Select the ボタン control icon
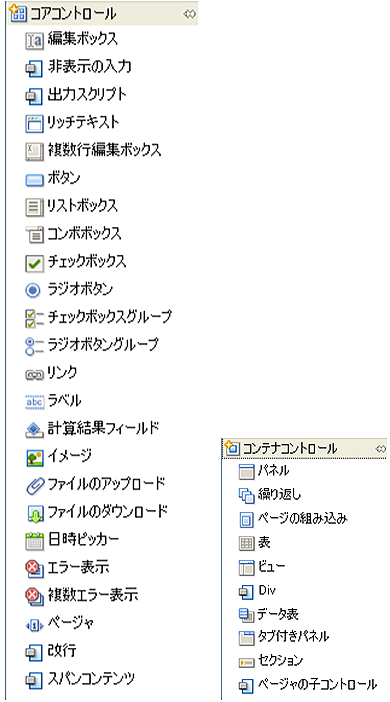 click(x=34, y=180)
